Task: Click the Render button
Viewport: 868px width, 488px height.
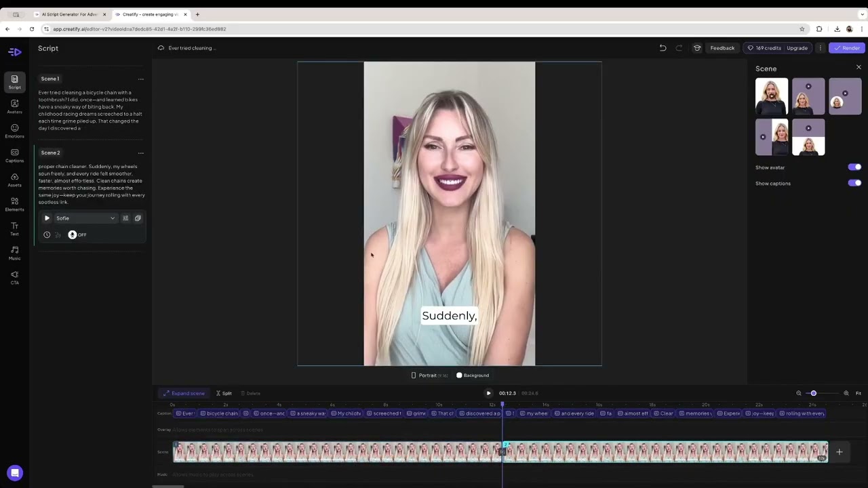Action: click(846, 48)
